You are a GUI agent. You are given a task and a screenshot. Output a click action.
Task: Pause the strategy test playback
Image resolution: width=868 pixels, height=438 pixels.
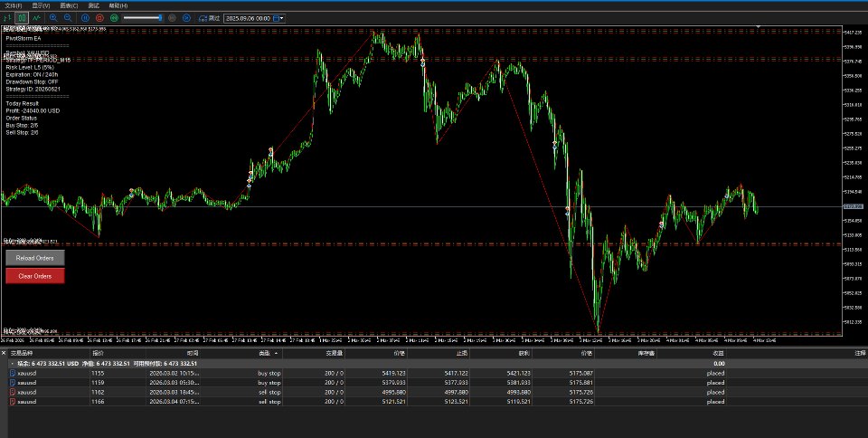point(85,18)
